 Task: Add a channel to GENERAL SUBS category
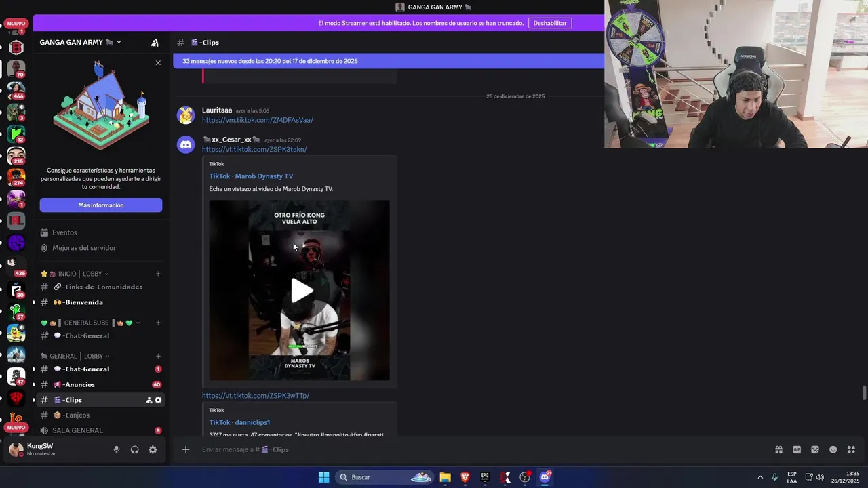[158, 323]
